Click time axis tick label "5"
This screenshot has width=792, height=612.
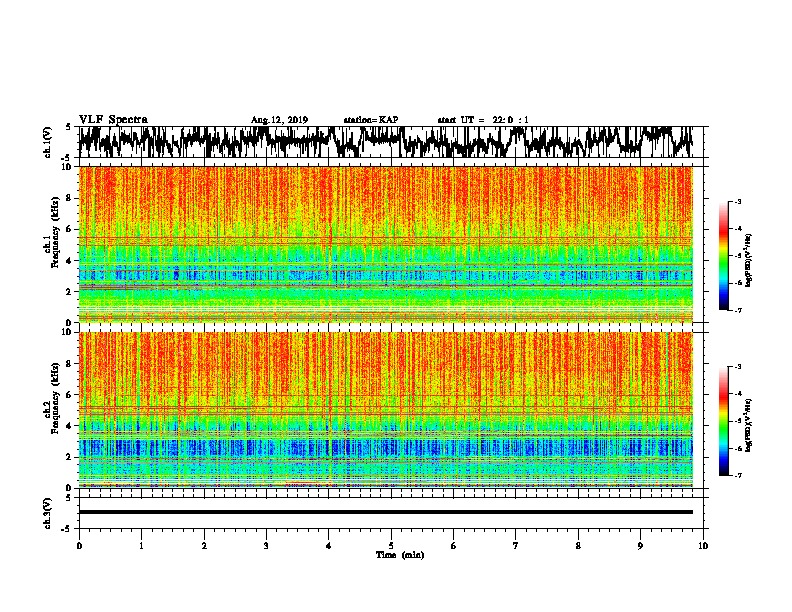coord(391,546)
